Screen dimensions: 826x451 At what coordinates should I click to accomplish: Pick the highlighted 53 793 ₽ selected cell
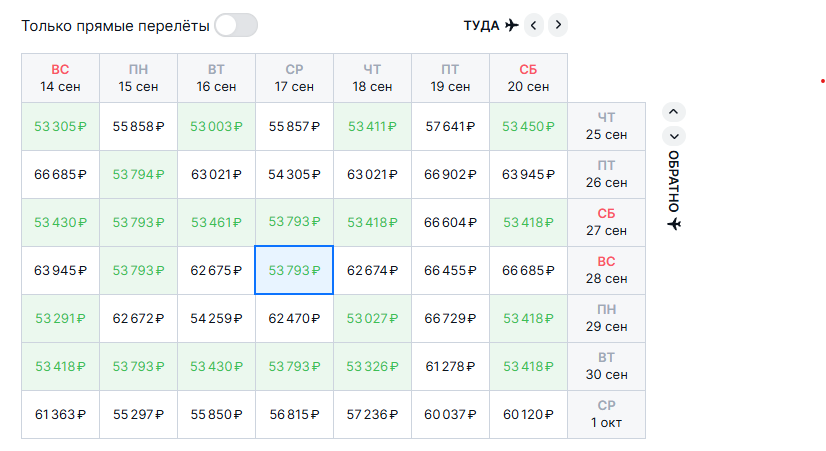tap(294, 270)
